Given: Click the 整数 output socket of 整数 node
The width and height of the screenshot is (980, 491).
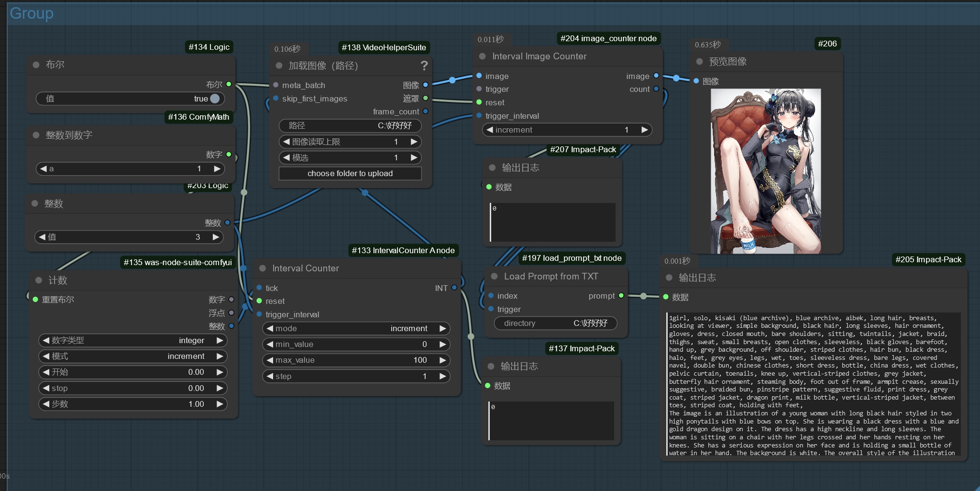Looking at the screenshot, I should pos(227,223).
